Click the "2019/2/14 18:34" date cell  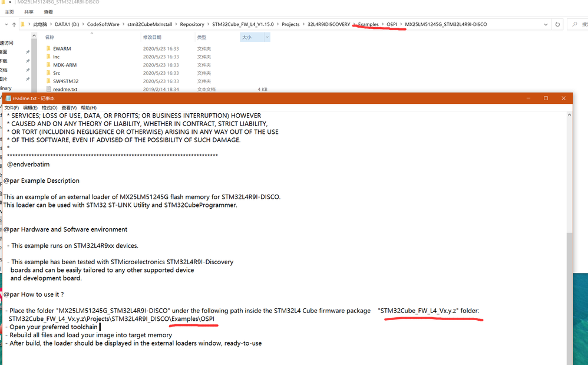click(x=161, y=89)
